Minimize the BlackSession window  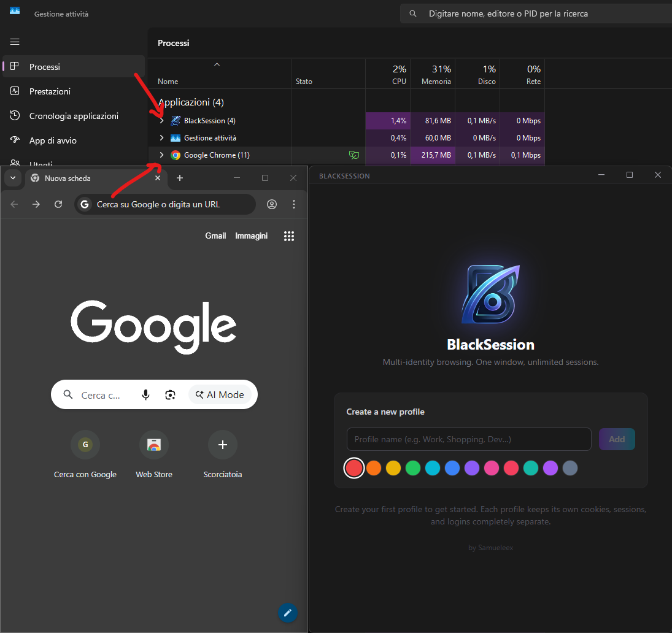(x=601, y=175)
